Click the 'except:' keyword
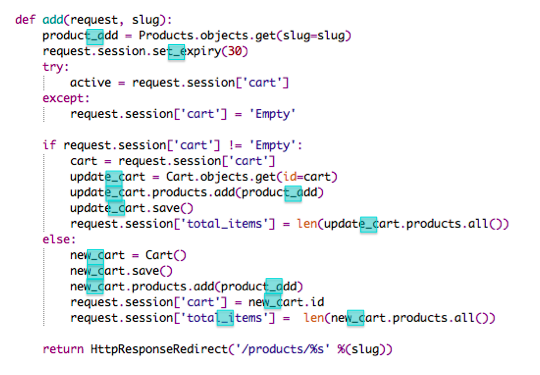540x375 pixels. 66,98
